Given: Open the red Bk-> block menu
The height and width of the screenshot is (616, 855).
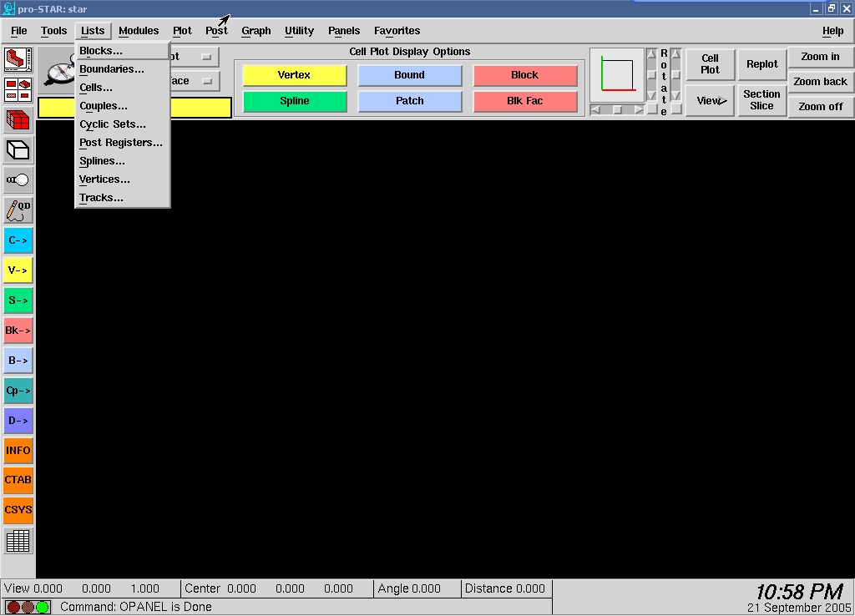Looking at the screenshot, I should (18, 331).
